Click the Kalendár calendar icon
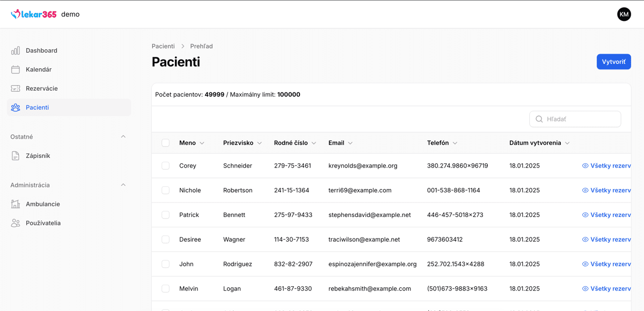644x311 pixels. click(x=16, y=70)
